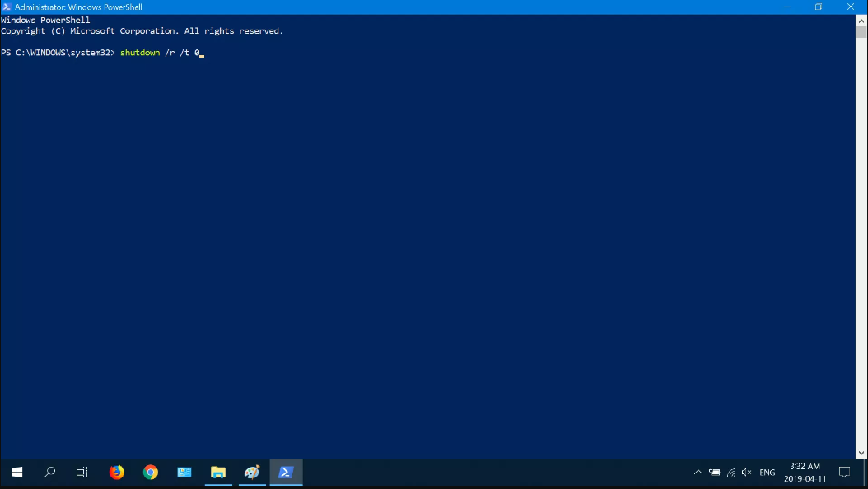Click the muted volume tray icon
Viewport: 868px width, 489px height.
point(747,472)
